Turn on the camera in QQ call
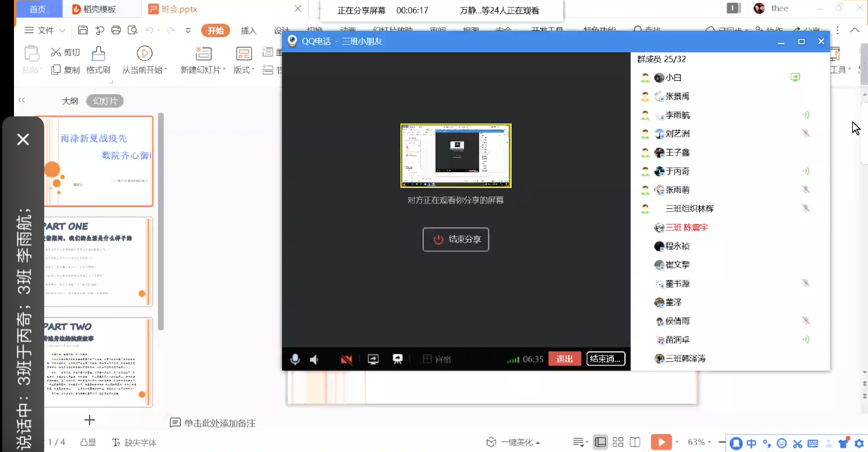This screenshot has width=868, height=452. click(x=347, y=360)
